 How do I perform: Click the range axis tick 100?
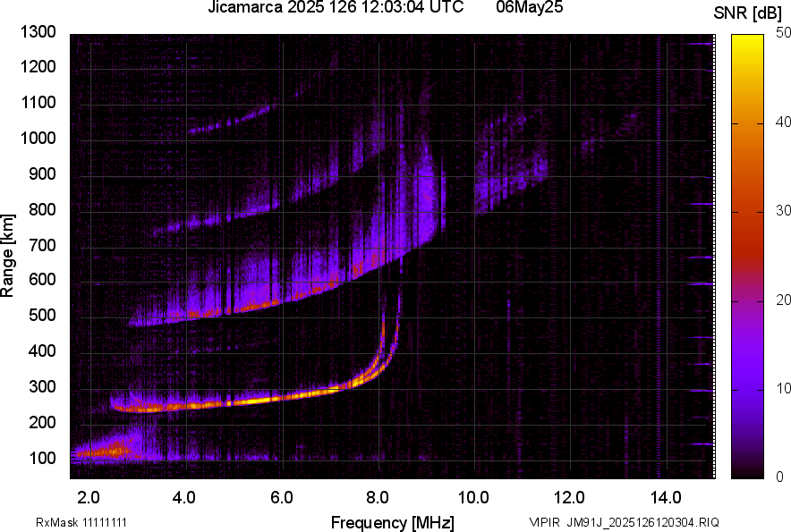pyautogui.click(x=42, y=458)
